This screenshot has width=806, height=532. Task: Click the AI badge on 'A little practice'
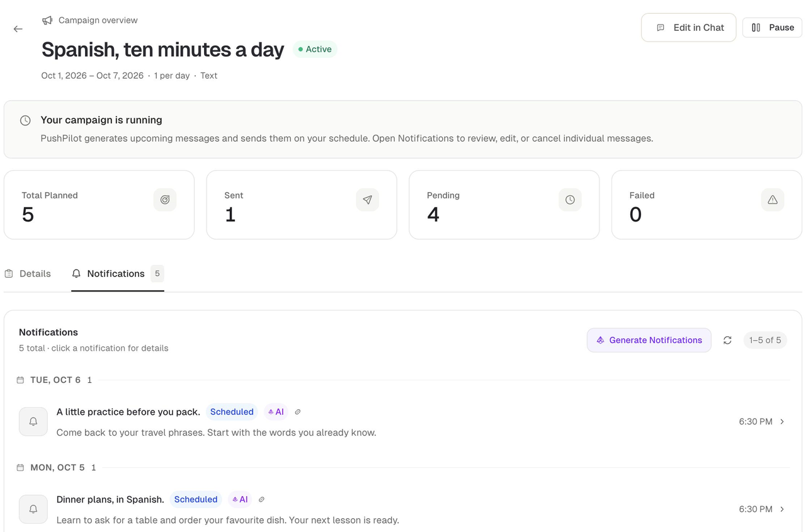[276, 412]
